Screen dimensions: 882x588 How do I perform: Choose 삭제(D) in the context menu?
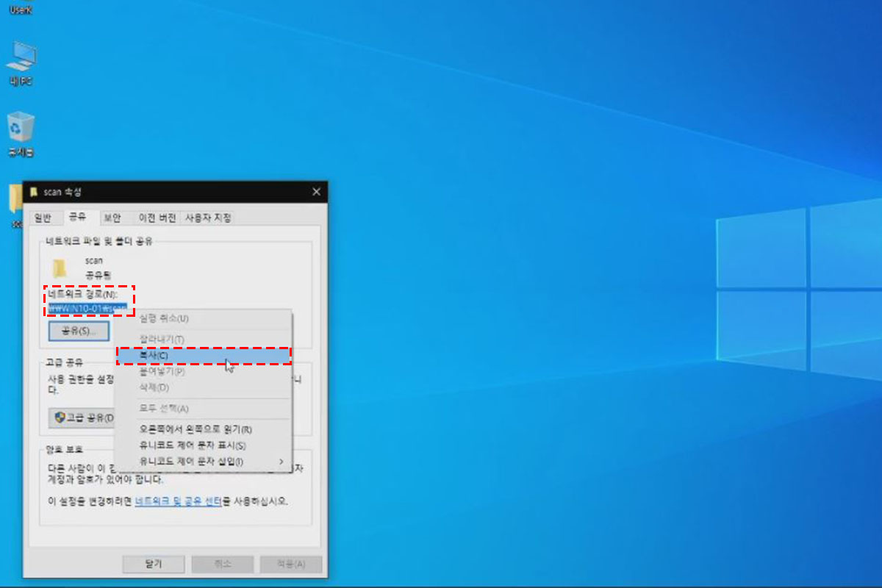(204, 387)
